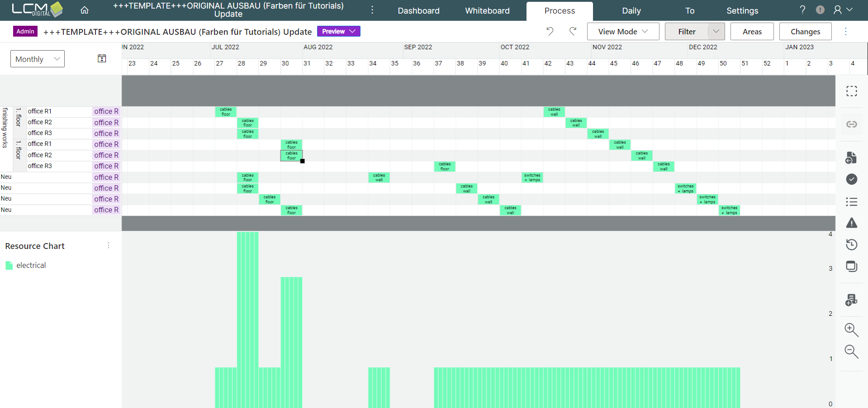Open version history via clock icon
The width and height of the screenshot is (868, 408).
[852, 244]
